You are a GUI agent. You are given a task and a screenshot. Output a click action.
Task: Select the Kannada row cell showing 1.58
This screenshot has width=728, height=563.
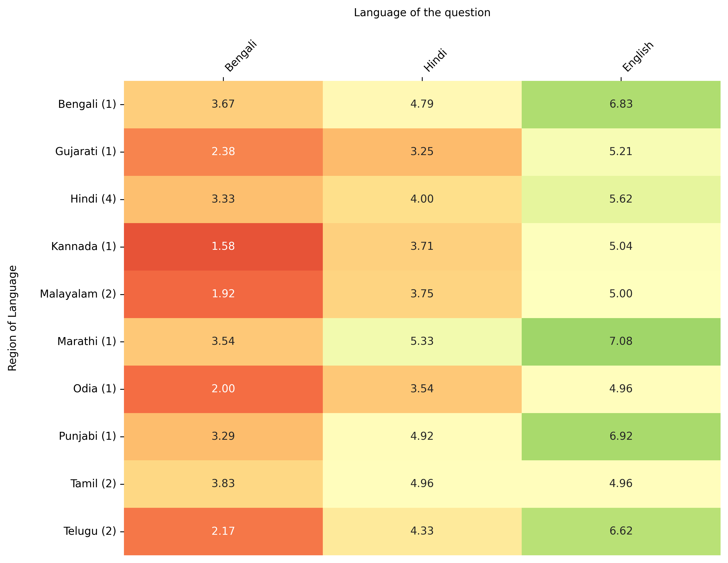223,246
